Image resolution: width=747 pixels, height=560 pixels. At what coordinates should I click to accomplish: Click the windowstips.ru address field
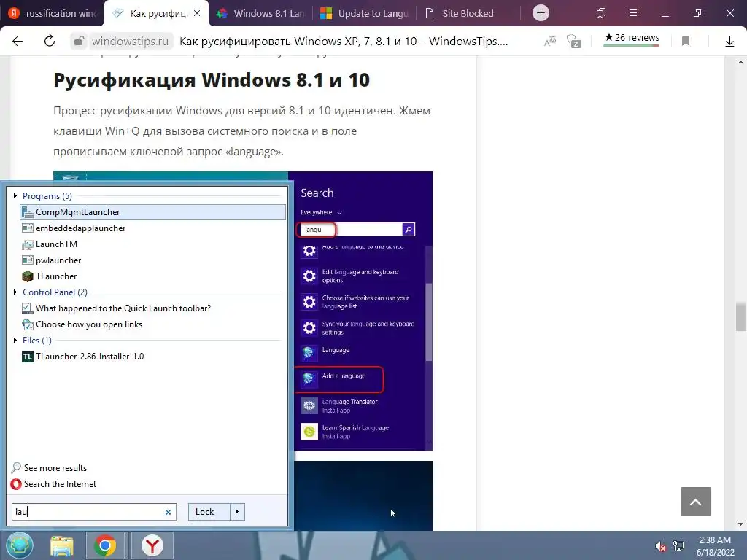130,42
